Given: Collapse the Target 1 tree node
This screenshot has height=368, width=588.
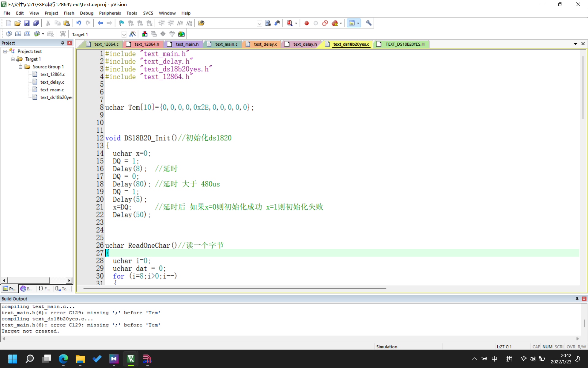Looking at the screenshot, I should coord(13,59).
